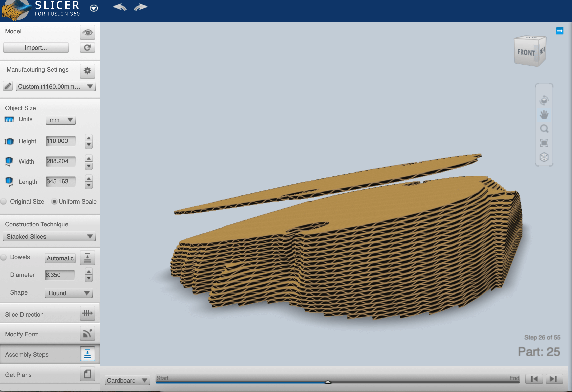Enable the Dowels option
The image size is (572, 392).
click(x=4, y=257)
